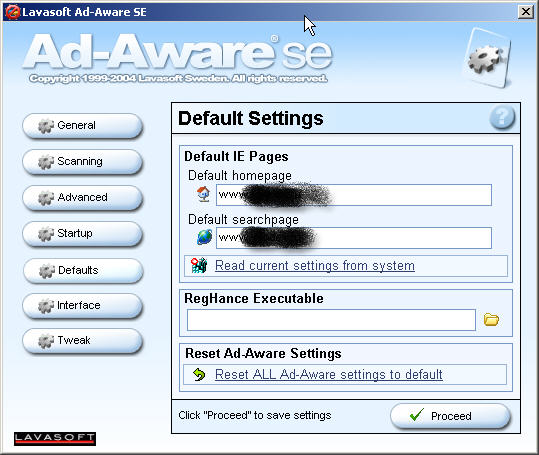This screenshot has width=539, height=455.
Task: Click the green reset arrow icon
Action: 199,374
